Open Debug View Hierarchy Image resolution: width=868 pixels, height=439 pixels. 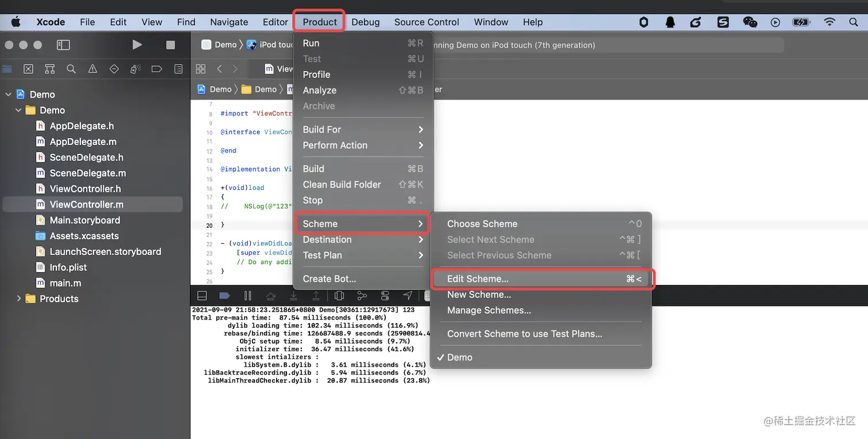click(339, 296)
